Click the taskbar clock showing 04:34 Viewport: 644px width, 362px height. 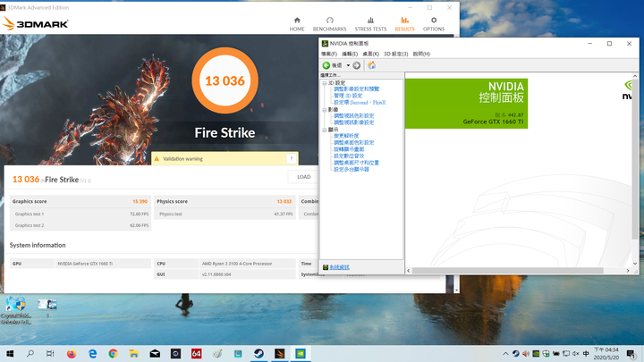[x=606, y=353]
